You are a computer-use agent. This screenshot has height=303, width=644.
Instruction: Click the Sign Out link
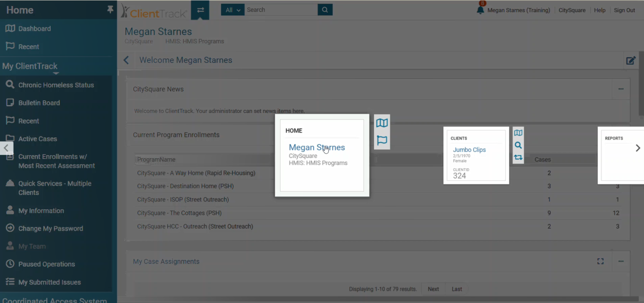[x=624, y=10]
